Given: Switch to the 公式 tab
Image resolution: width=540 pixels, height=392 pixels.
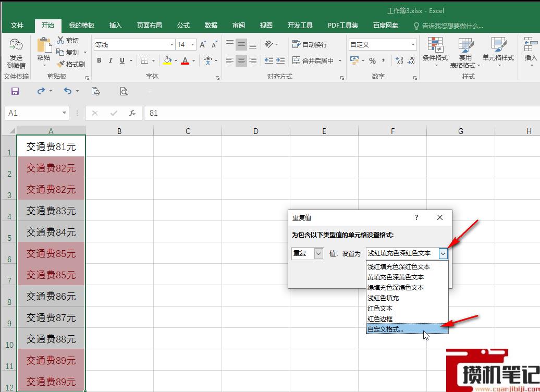Looking at the screenshot, I should 183,25.
